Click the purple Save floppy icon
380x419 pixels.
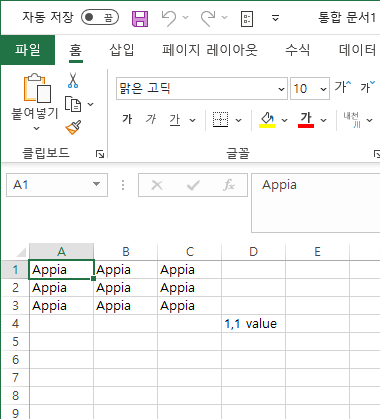tap(140, 18)
